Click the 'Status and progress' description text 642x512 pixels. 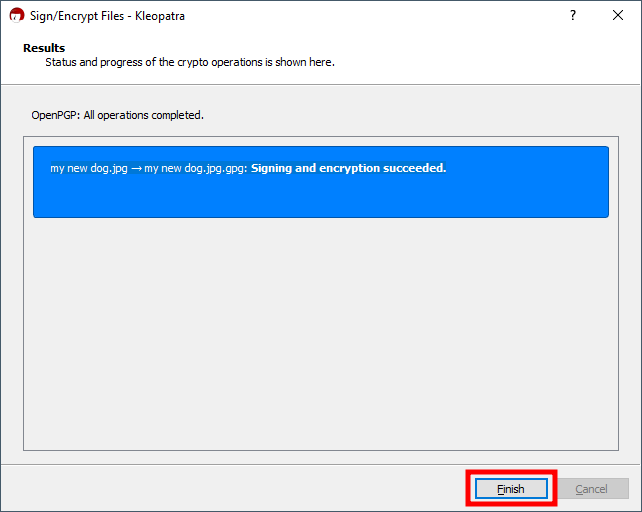[x=190, y=62]
